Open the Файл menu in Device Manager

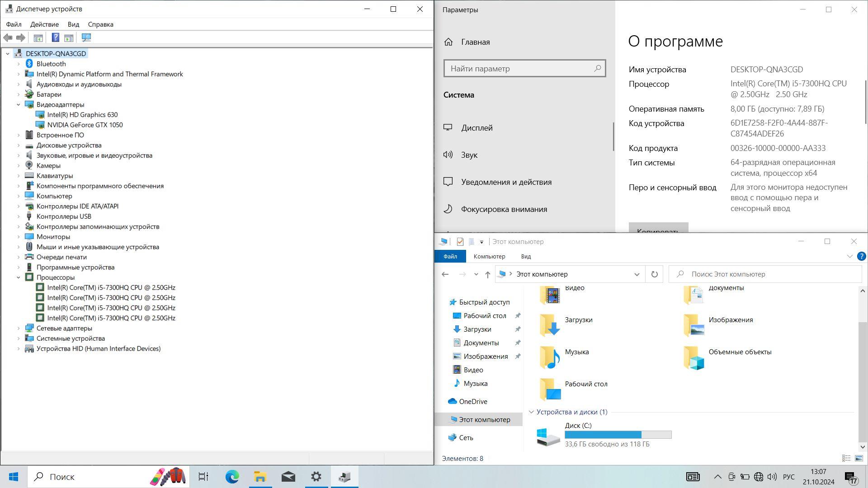tap(14, 24)
